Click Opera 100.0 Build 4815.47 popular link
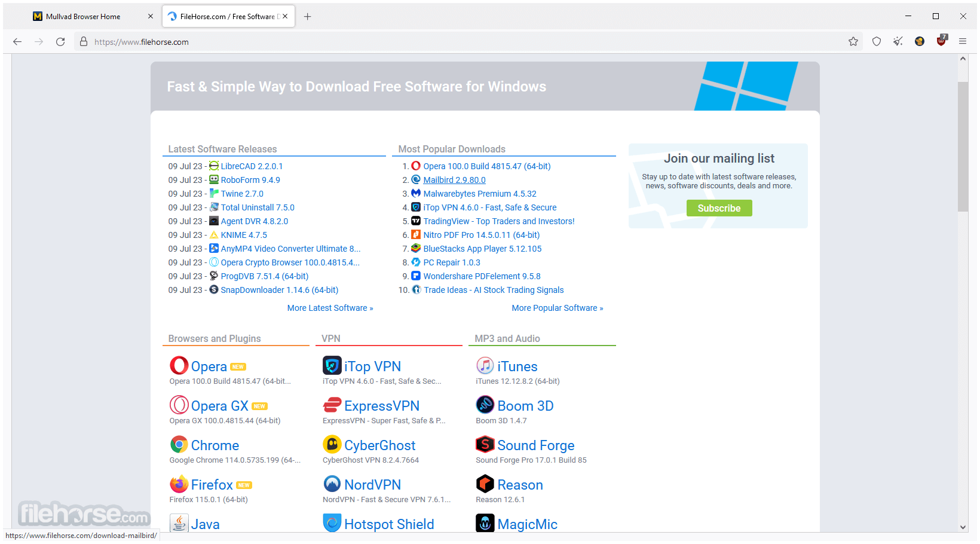 pos(487,166)
